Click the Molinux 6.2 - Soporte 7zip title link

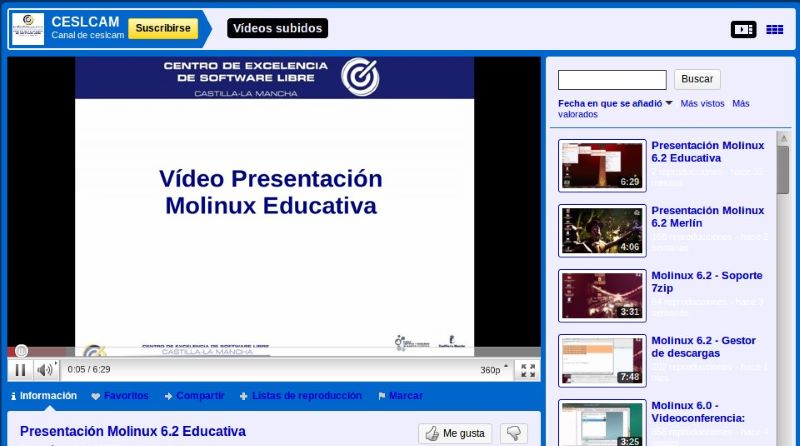pyautogui.click(x=707, y=282)
